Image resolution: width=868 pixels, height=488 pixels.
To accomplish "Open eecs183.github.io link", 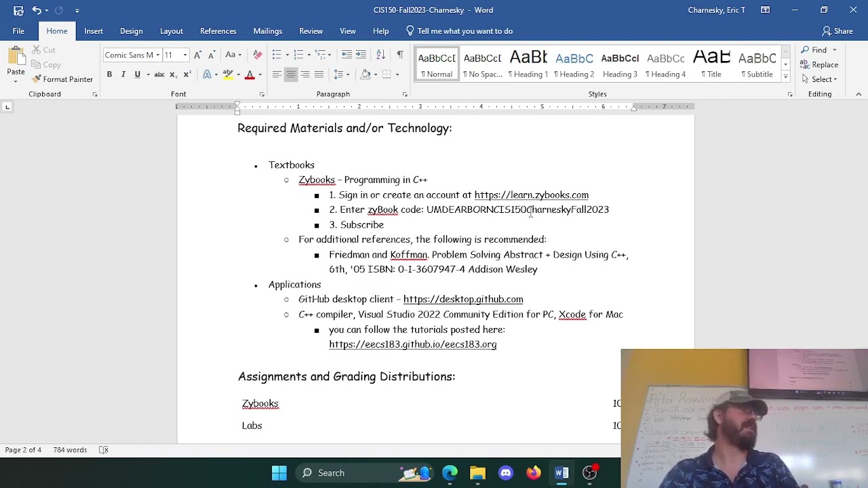I will tap(413, 344).
